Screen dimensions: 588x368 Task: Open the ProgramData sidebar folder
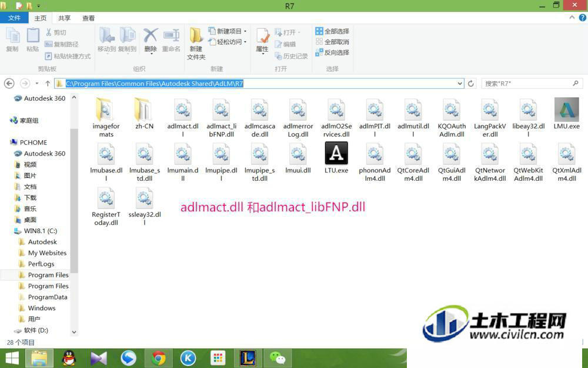coord(43,297)
